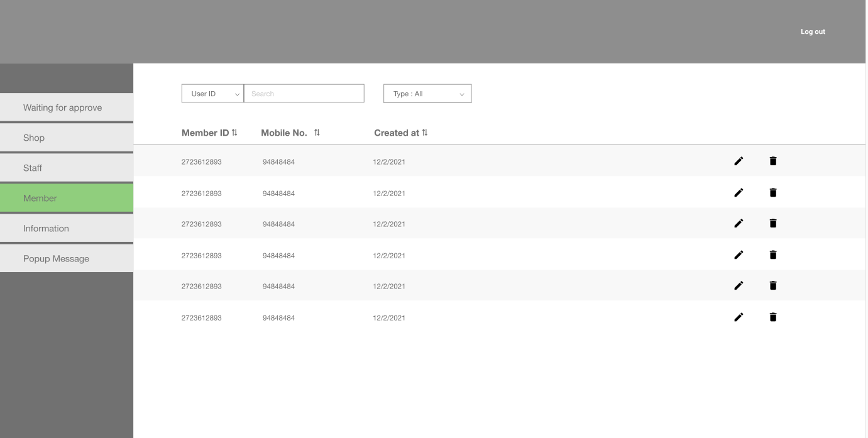Screen dimensions: 868x438
Task: Delete the last member row using trash icon
Action: pyautogui.click(x=773, y=317)
